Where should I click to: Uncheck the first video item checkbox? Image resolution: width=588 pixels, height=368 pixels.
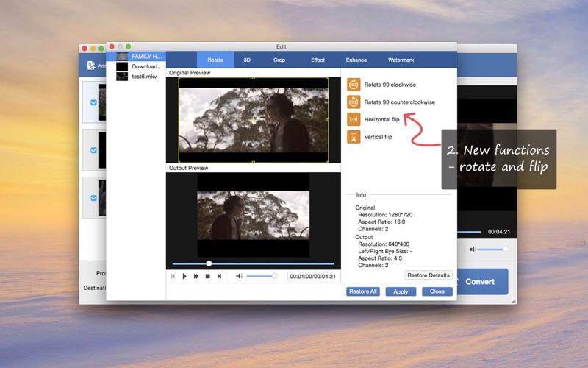[94, 102]
